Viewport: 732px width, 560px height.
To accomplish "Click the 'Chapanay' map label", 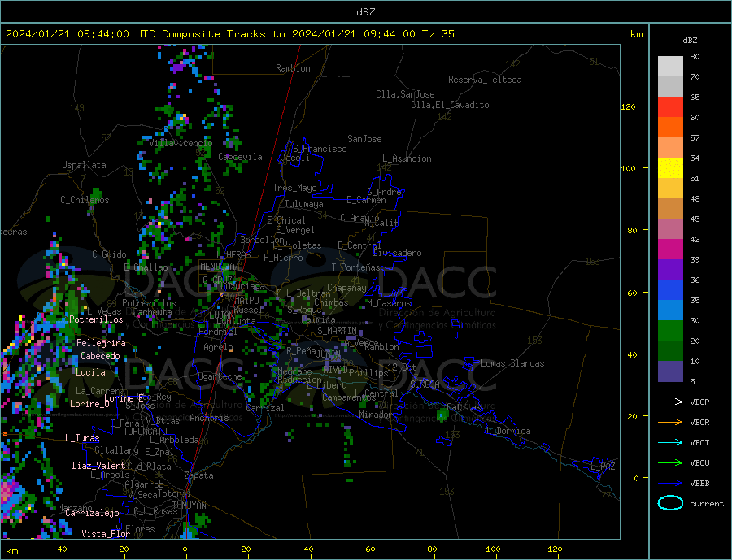I will point(346,288).
